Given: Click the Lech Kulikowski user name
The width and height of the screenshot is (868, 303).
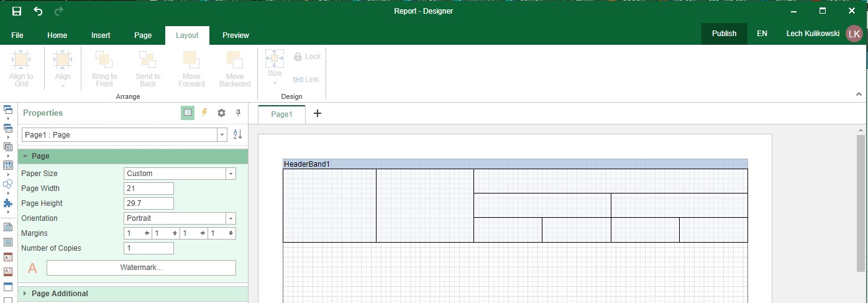Looking at the screenshot, I should click(813, 34).
